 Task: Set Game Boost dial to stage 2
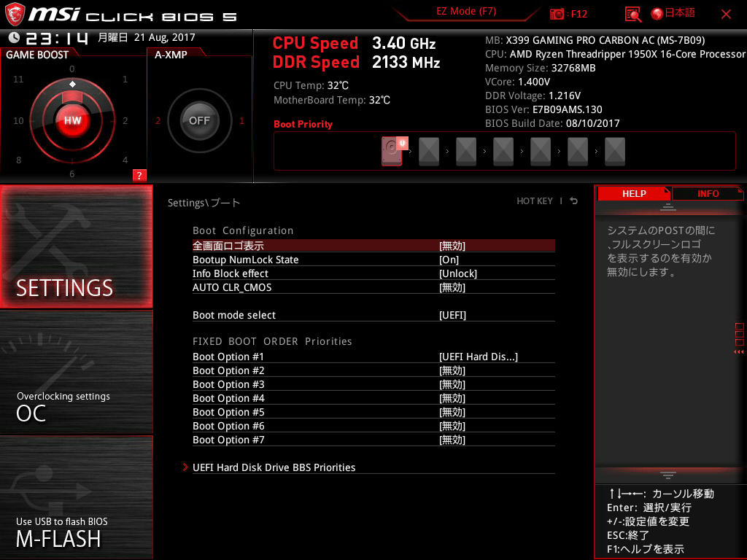click(x=125, y=120)
